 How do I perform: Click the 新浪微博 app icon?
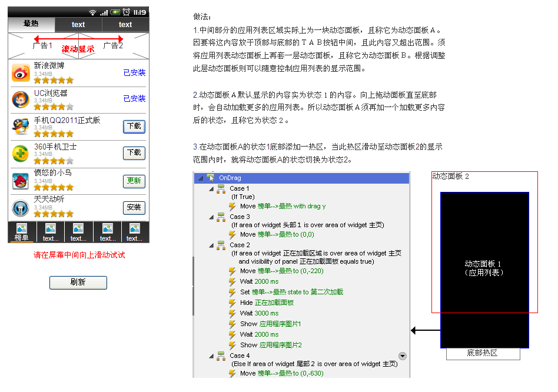[21, 73]
